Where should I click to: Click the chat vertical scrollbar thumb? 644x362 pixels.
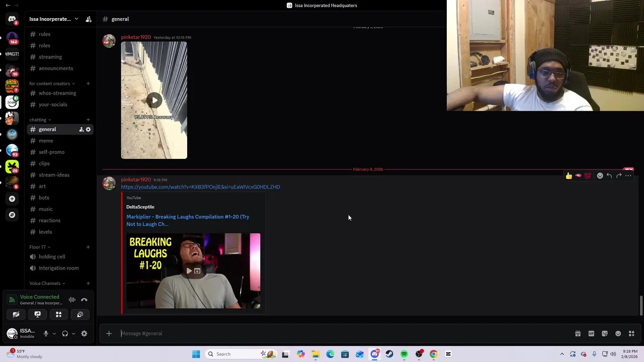(641, 306)
